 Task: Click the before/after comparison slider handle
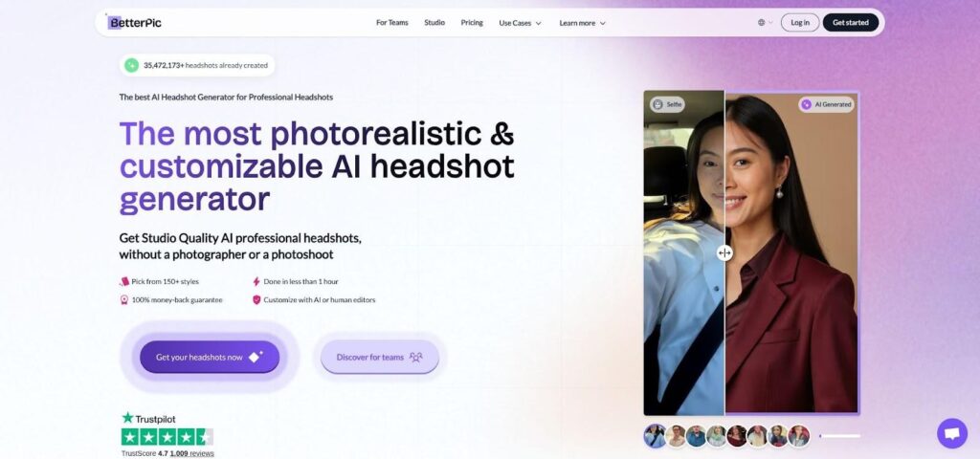click(724, 253)
